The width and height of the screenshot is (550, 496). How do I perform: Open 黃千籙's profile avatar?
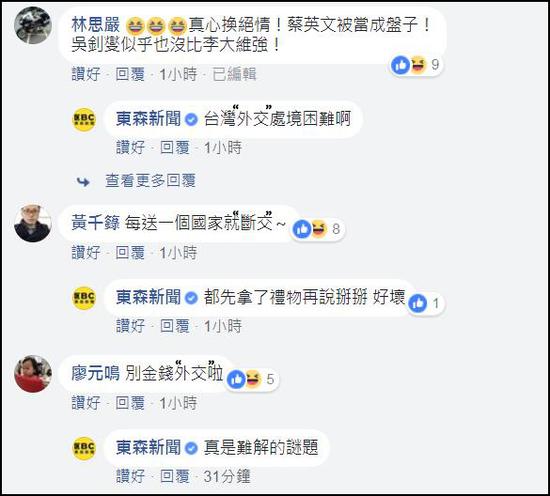click(x=33, y=223)
